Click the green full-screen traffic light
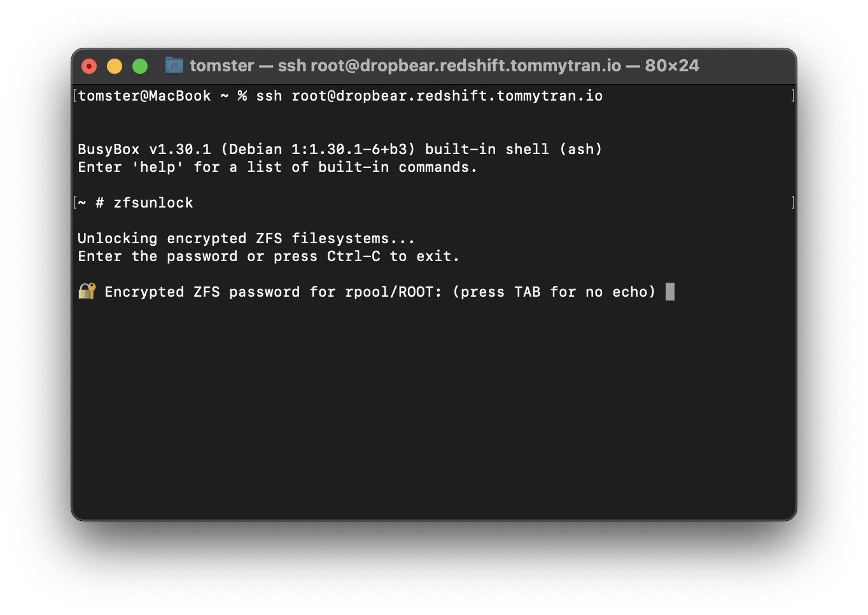This screenshot has width=868, height=615. (139, 66)
